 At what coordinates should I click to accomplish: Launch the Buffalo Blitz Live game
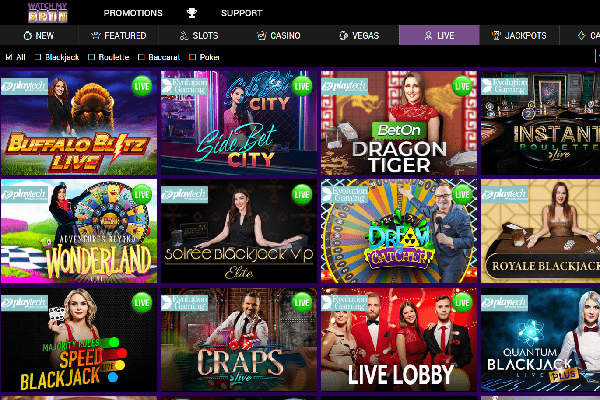79,123
